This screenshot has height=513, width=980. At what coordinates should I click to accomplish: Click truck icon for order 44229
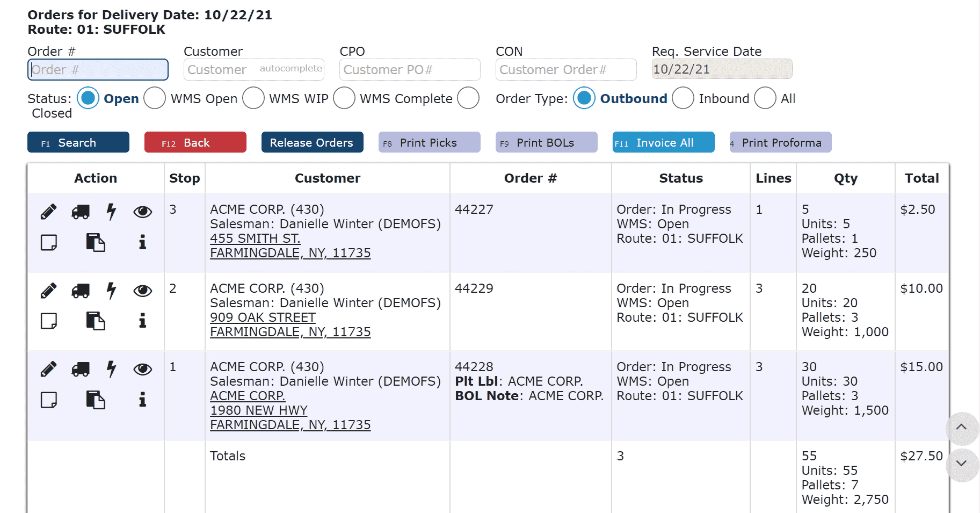coord(81,291)
